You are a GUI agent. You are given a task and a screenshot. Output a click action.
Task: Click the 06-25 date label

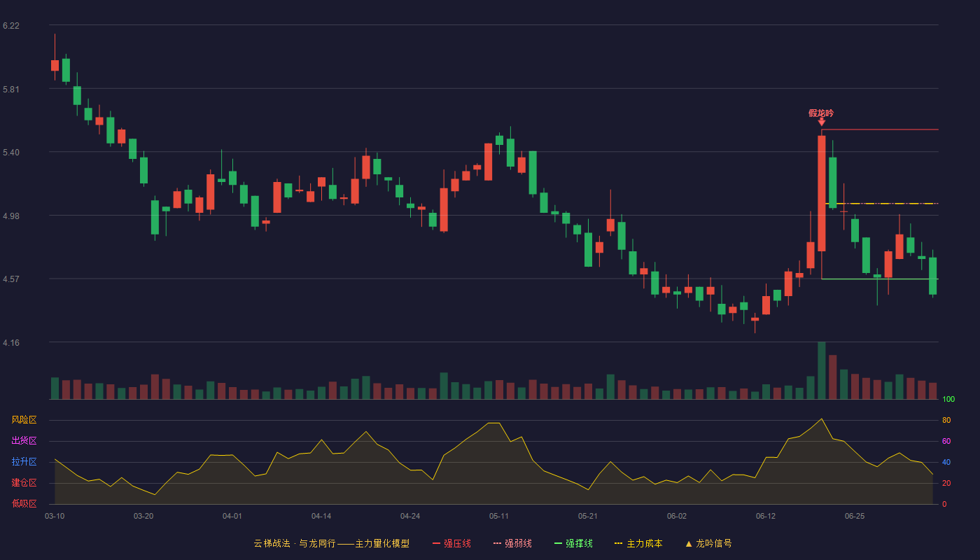(x=855, y=516)
